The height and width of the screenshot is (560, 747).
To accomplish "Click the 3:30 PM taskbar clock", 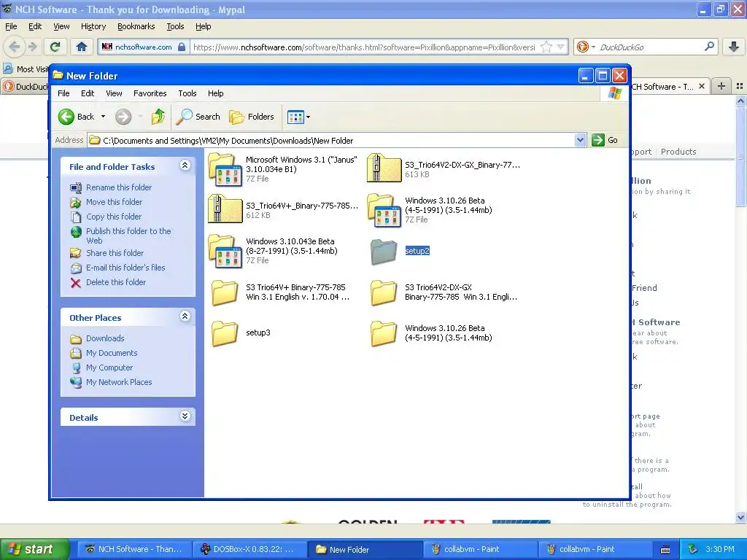I will click(x=719, y=550).
